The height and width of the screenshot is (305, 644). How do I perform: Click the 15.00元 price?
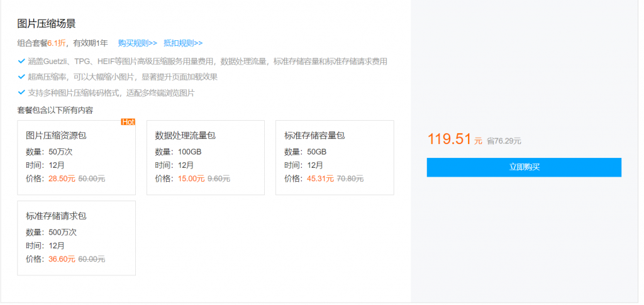191,179
